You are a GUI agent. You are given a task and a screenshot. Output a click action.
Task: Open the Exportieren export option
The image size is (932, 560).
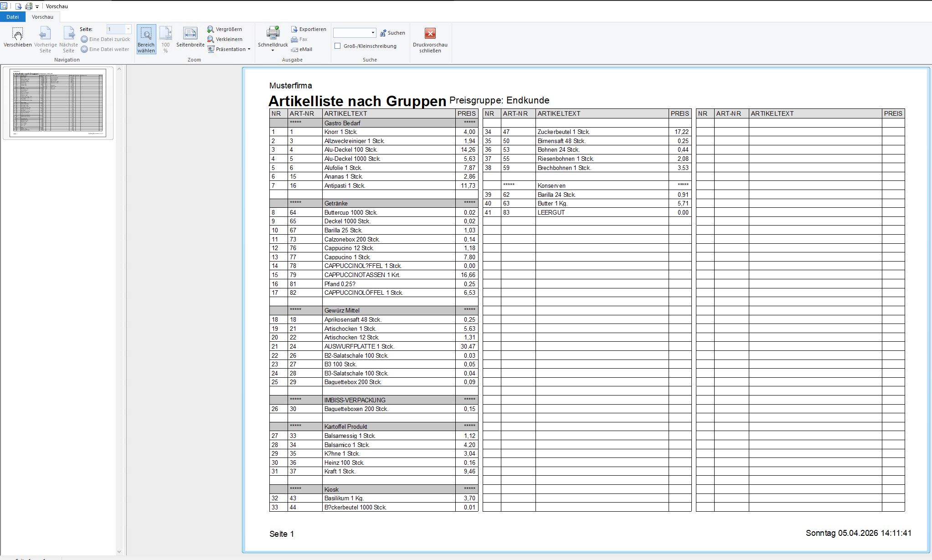coord(309,29)
